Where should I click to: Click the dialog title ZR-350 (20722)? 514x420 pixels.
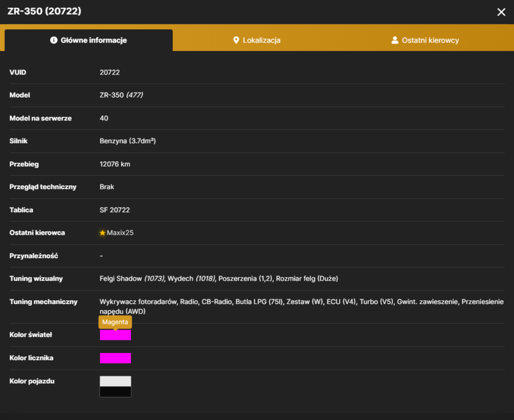click(44, 11)
